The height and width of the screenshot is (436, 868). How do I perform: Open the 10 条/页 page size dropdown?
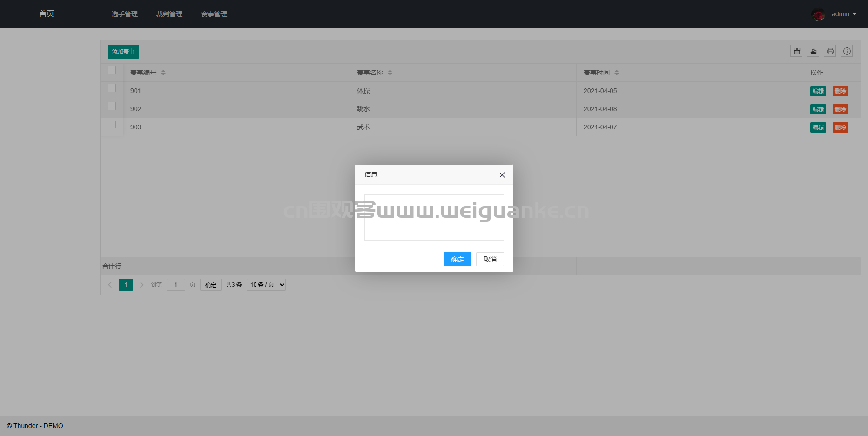(x=266, y=285)
